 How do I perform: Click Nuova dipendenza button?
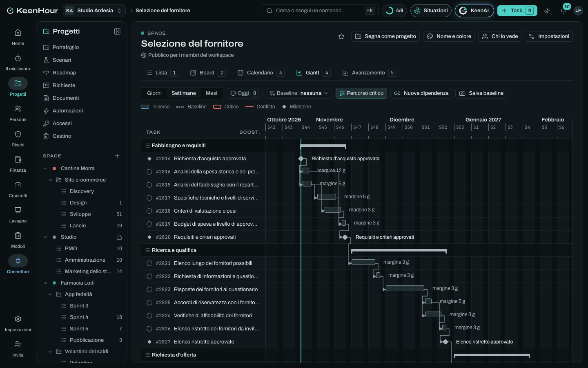[421, 93]
